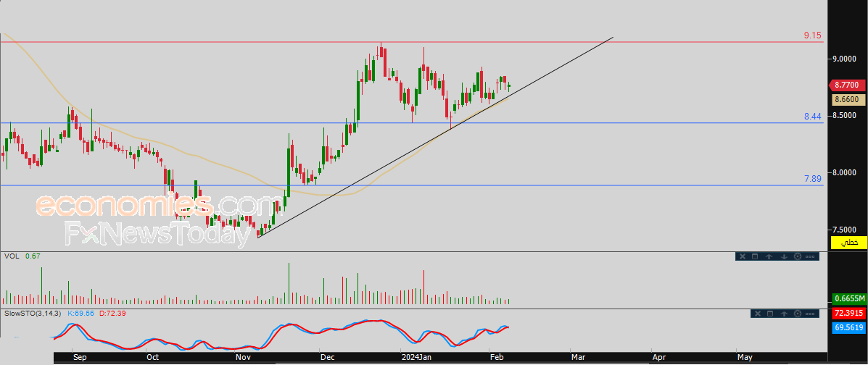Maximize the VOL indicator panel
The height and width of the screenshot is (365, 868).
pos(755,256)
